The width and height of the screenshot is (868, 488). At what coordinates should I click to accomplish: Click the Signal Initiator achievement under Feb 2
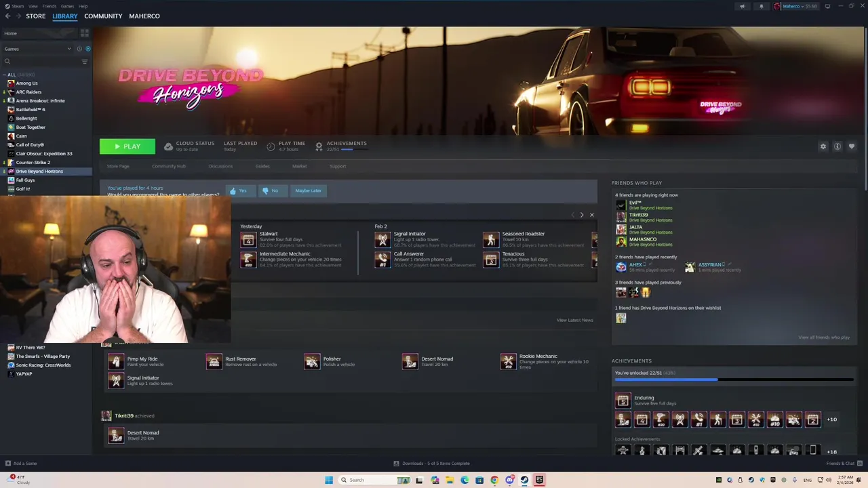pos(382,240)
